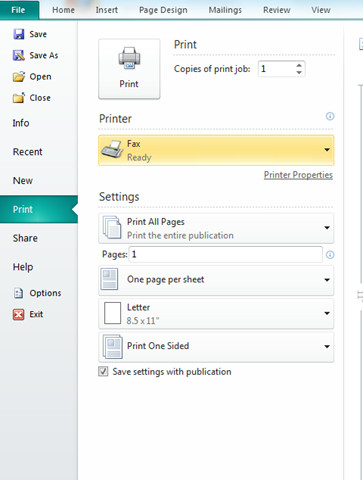Click the large Print printer button
Image resolution: width=363 pixels, height=480 pixels.
tap(129, 69)
